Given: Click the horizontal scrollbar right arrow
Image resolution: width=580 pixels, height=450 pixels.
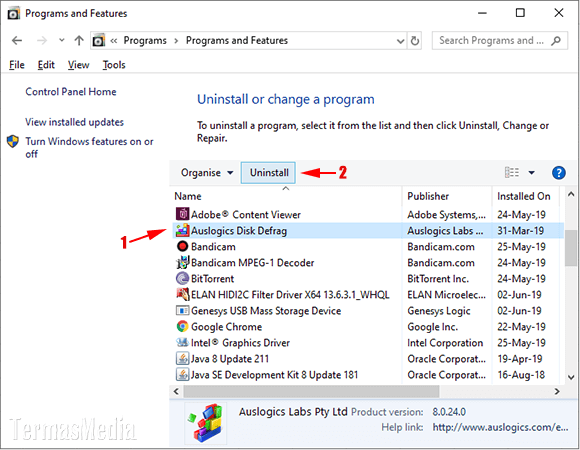Looking at the screenshot, I should [557, 391].
